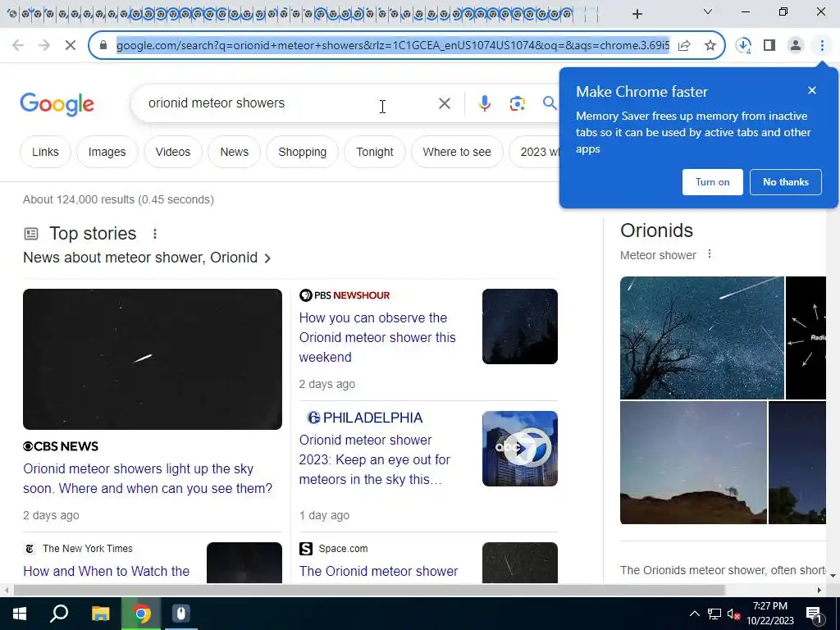Open Orionids hilltop night sky image
This screenshot has height=630, width=840.
tap(693, 463)
